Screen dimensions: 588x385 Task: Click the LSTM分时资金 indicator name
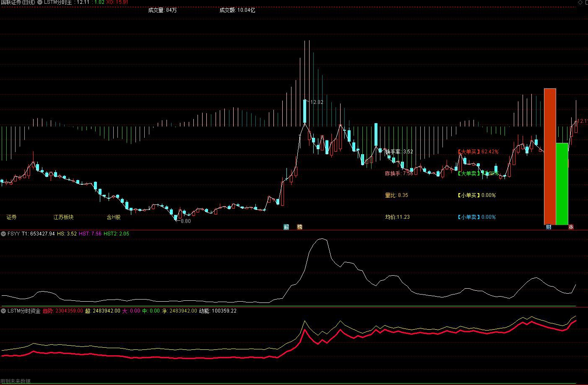click(24, 311)
